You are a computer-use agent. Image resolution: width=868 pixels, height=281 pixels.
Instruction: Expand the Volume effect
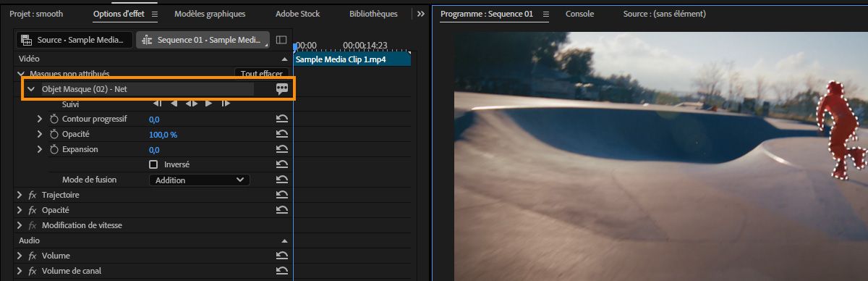(x=20, y=256)
